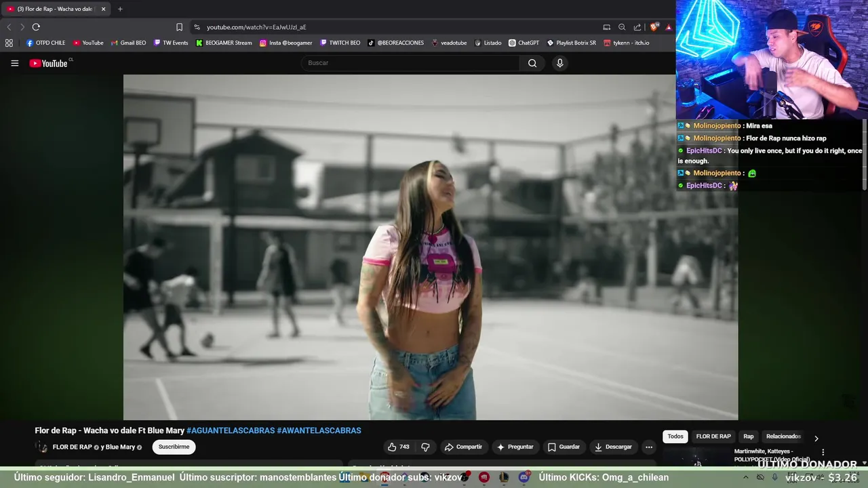
Task: Run search with the magnifier button
Action: tap(532, 63)
